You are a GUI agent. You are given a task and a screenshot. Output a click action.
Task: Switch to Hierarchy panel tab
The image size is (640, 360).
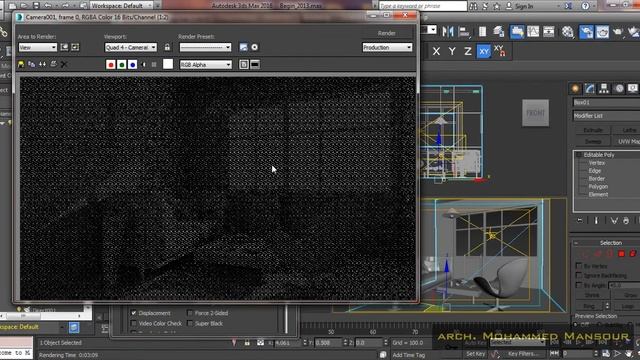tap(604, 88)
